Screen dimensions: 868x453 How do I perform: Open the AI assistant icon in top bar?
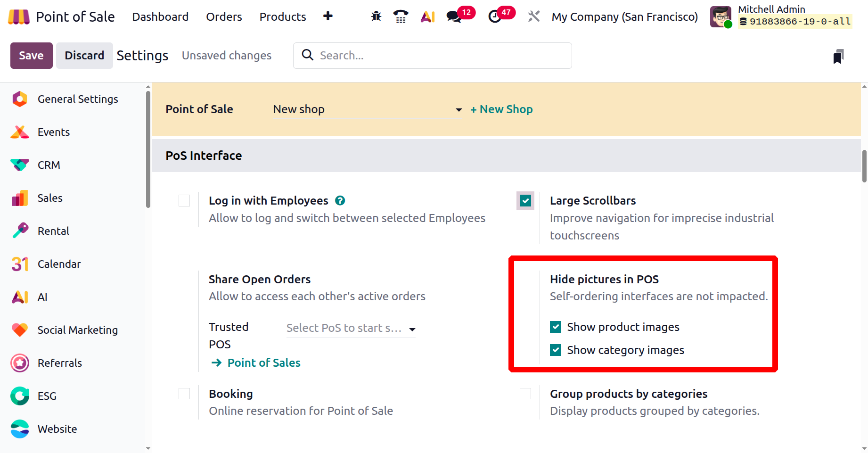click(427, 17)
